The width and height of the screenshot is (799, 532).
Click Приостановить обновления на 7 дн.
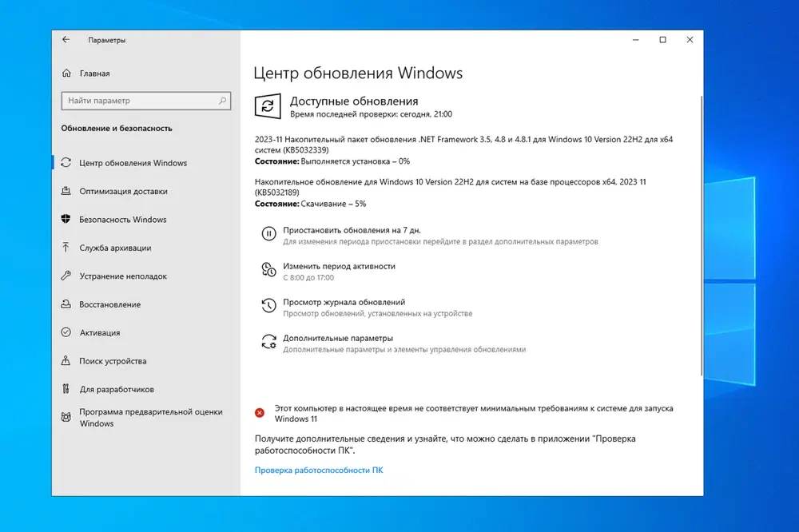tap(352, 230)
